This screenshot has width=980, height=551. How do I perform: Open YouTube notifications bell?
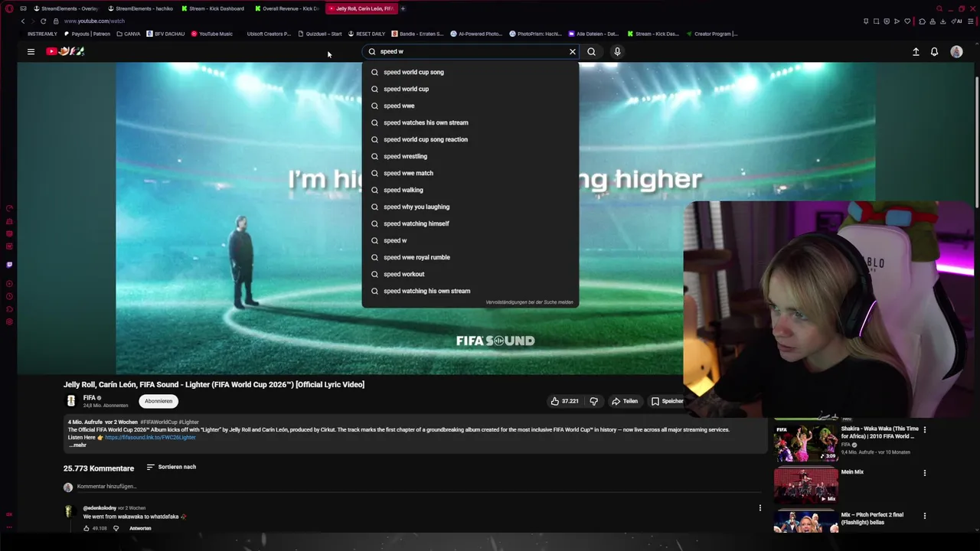934,51
